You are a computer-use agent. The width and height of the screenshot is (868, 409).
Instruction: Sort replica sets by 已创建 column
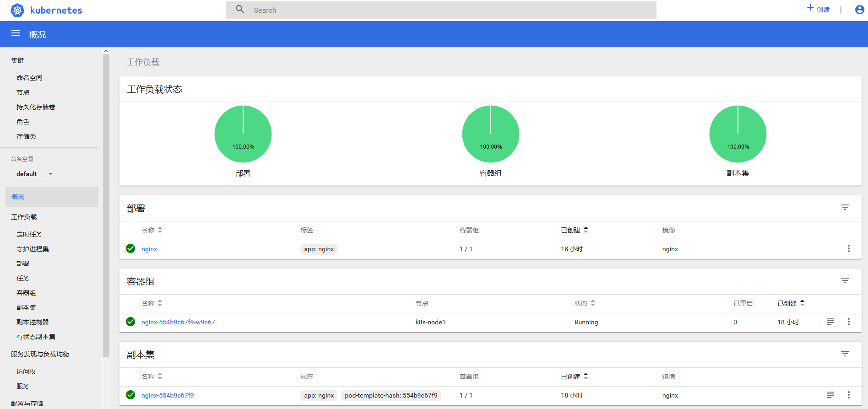pyautogui.click(x=575, y=377)
